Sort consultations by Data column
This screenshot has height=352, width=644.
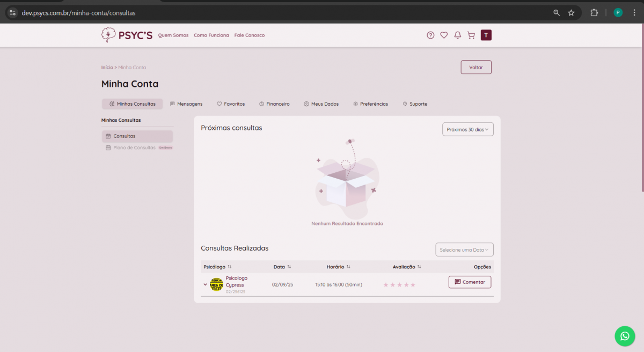click(289, 267)
